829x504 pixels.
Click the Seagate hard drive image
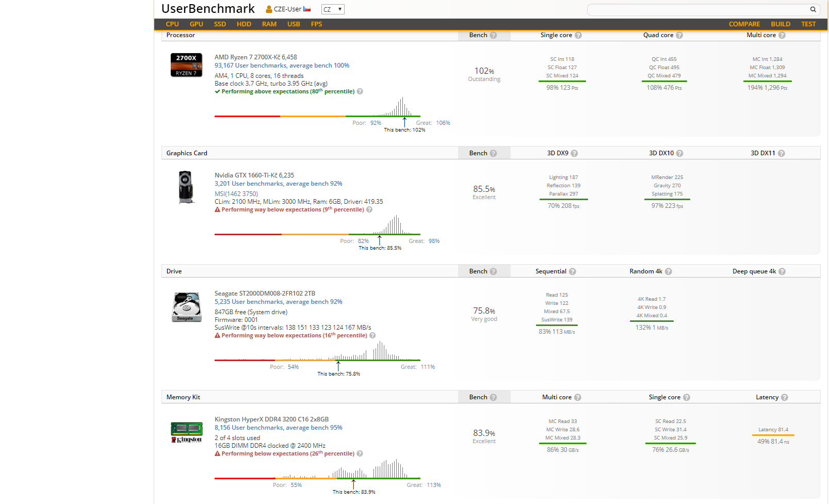(x=186, y=307)
